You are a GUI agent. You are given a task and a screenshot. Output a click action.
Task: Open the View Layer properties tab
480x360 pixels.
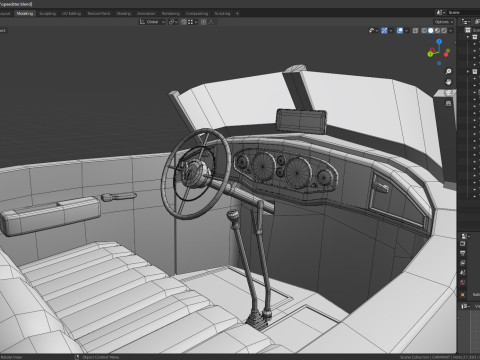[x=463, y=263]
